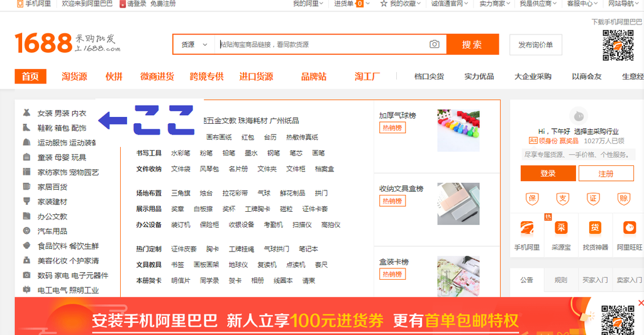Click in the search text field

[322, 45]
